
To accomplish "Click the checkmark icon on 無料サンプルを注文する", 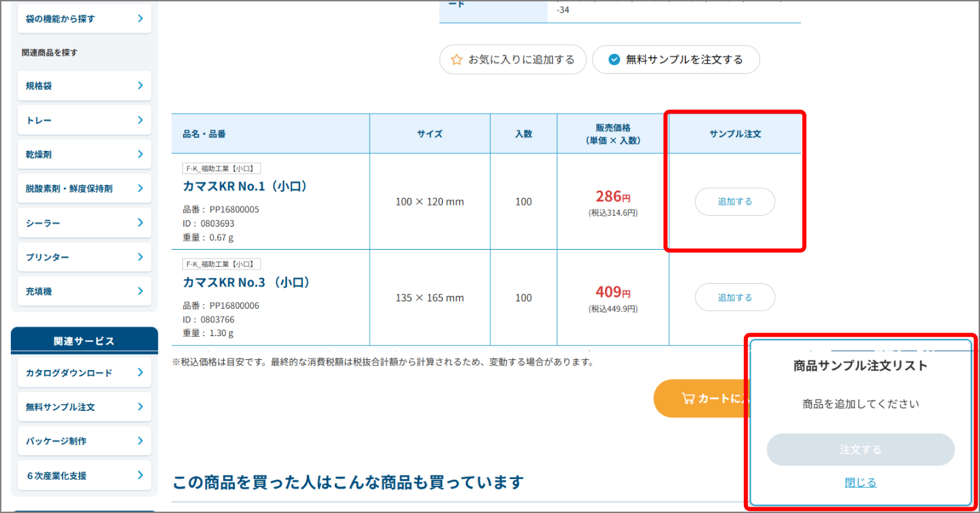I will click(613, 59).
